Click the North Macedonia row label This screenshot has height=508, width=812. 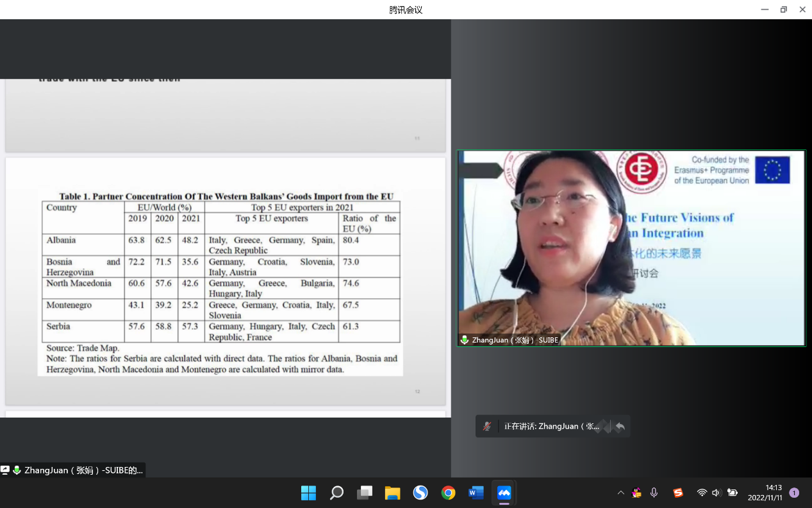(x=79, y=283)
